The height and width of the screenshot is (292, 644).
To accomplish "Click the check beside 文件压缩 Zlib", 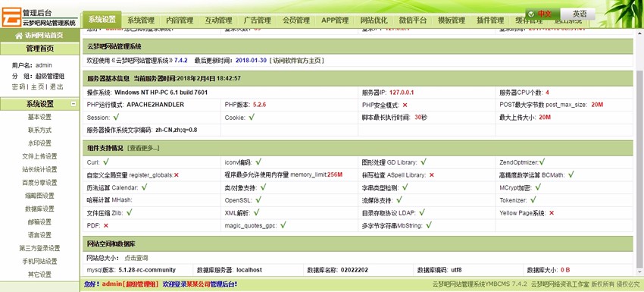I will (x=130, y=212).
